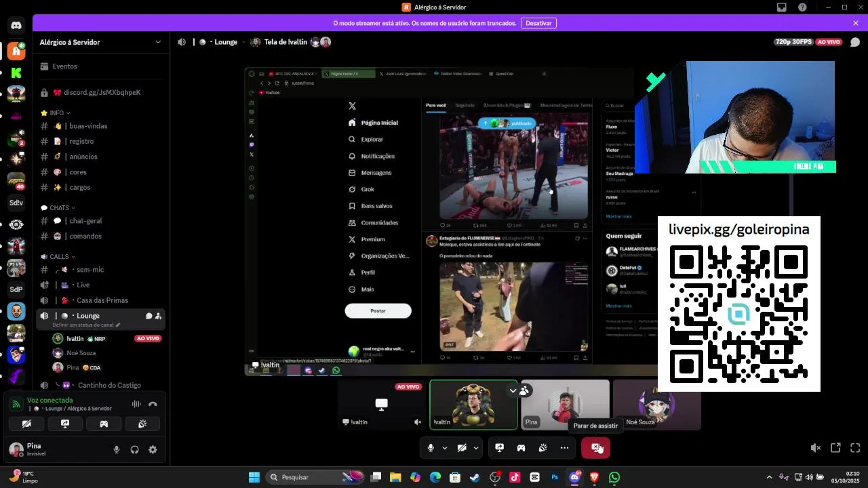Select the Noé Souza participant tile
Image resolution: width=868 pixels, height=488 pixels.
(x=656, y=405)
